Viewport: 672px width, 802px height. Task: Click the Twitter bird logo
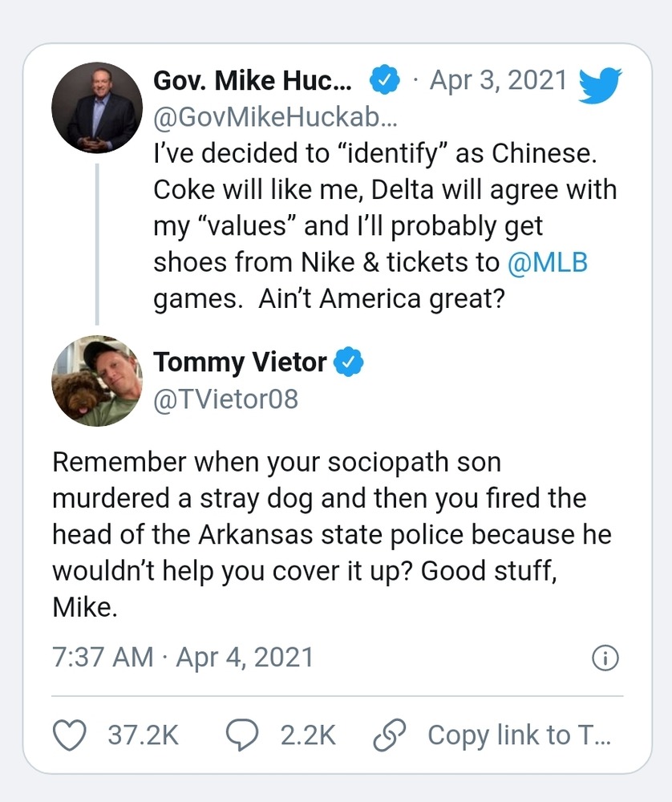(x=601, y=85)
